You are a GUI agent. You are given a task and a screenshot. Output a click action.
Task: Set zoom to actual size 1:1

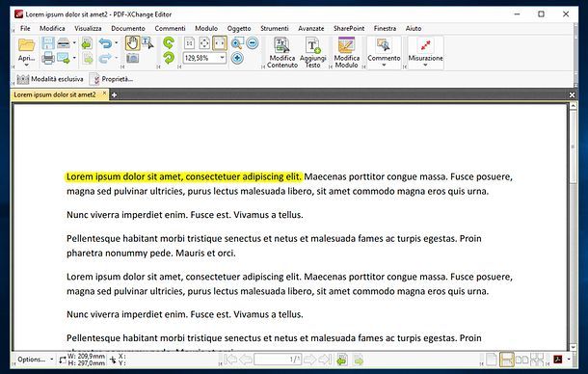coord(190,43)
